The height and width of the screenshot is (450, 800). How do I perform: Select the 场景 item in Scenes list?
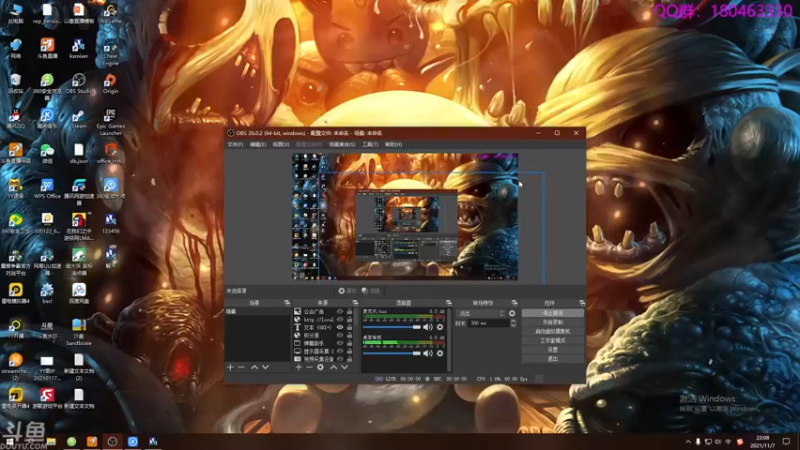258,311
